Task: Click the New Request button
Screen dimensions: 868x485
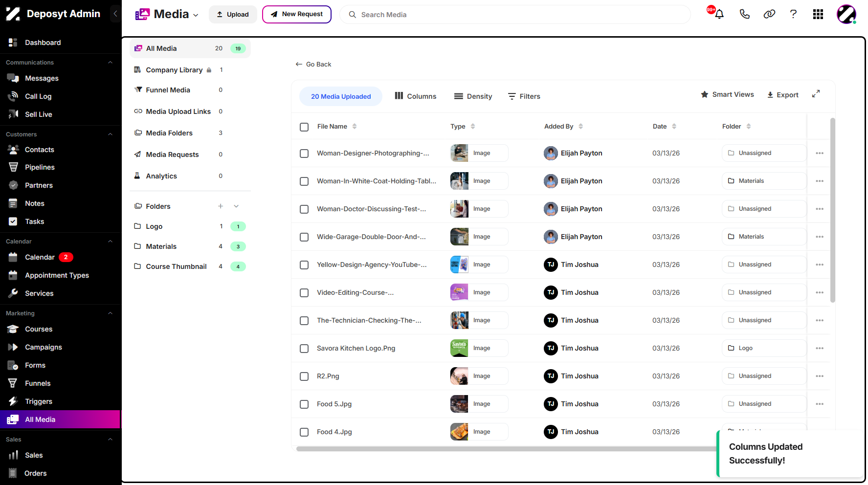Action: point(297,14)
